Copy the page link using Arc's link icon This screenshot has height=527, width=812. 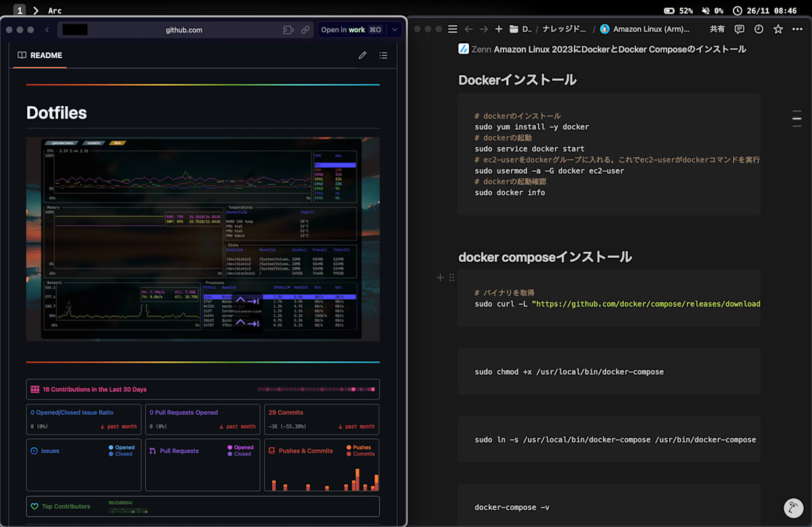305,30
